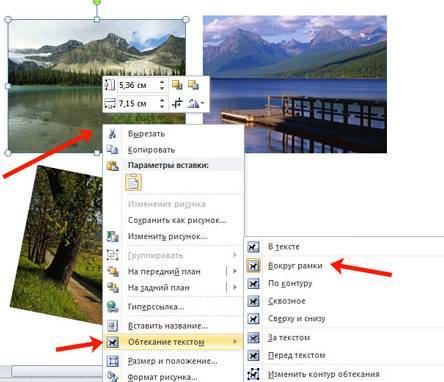Click the Group icon
This screenshot has height=382, width=444.
112,255
